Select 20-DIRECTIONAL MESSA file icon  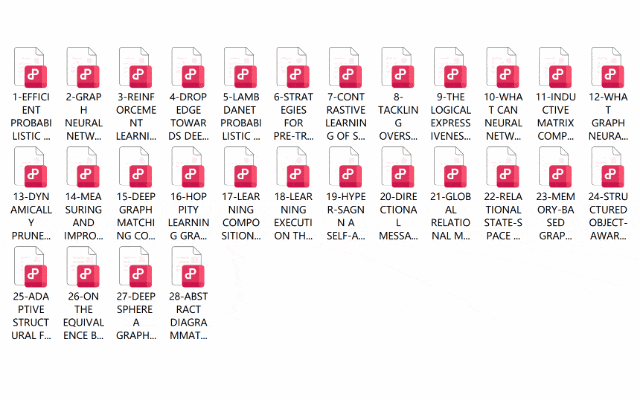click(x=398, y=167)
